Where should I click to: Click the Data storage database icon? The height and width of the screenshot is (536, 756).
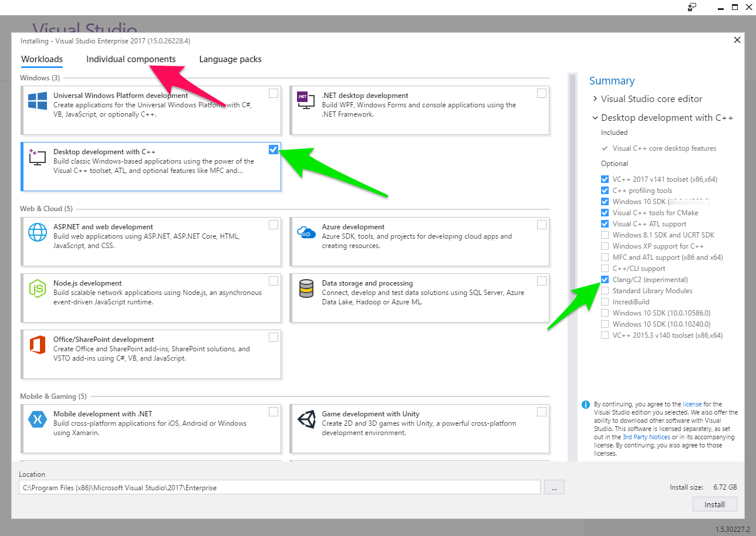306,288
